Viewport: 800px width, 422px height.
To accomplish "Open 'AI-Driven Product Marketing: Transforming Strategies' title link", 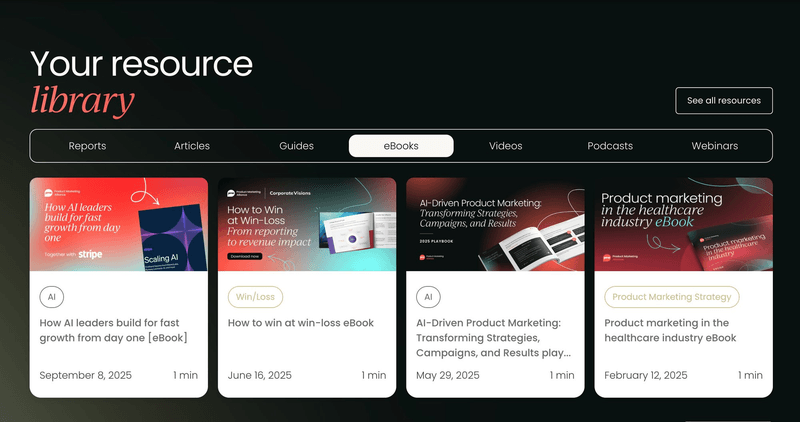I will pyautogui.click(x=494, y=337).
